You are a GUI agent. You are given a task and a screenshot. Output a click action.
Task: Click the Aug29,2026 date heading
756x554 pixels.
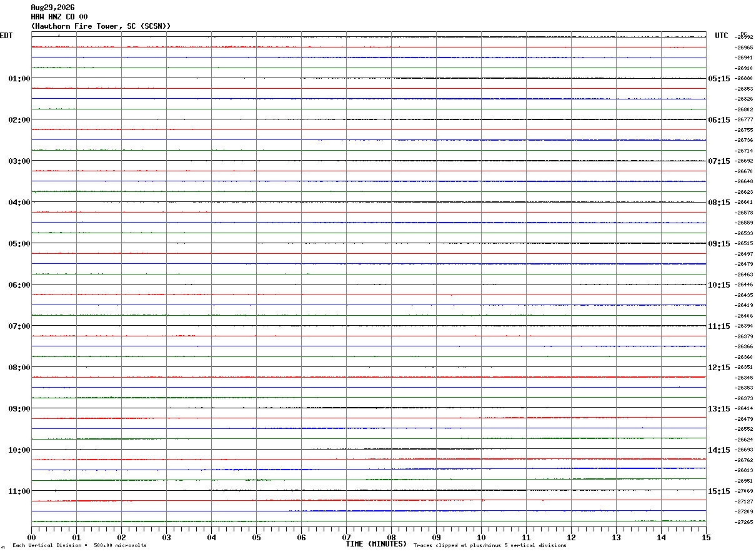pos(52,8)
